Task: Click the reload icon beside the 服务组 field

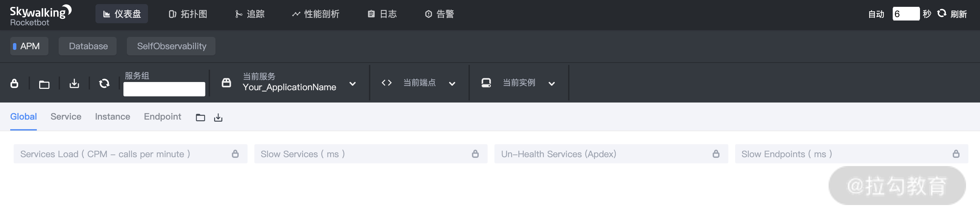Action: [104, 83]
